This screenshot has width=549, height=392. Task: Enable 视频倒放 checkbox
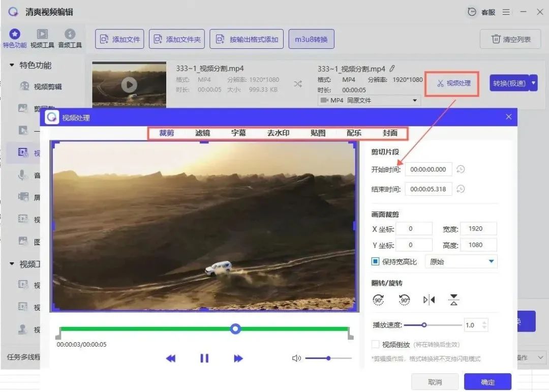point(376,344)
